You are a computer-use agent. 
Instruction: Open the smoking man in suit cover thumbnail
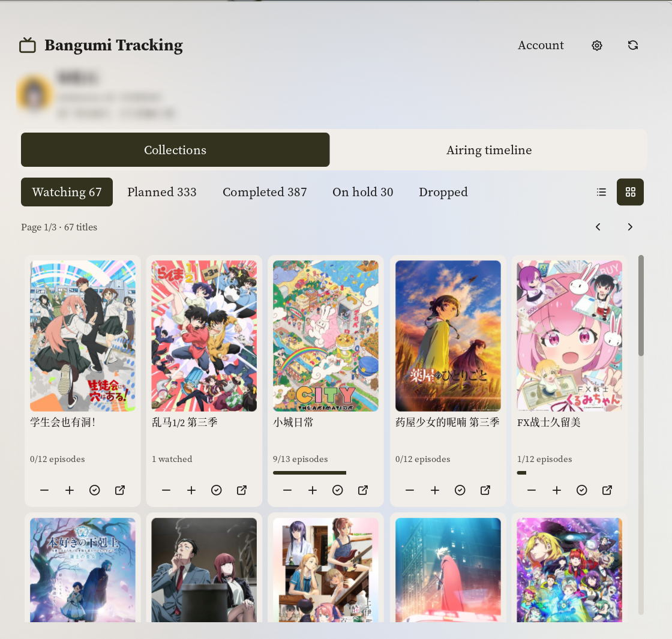(x=204, y=570)
